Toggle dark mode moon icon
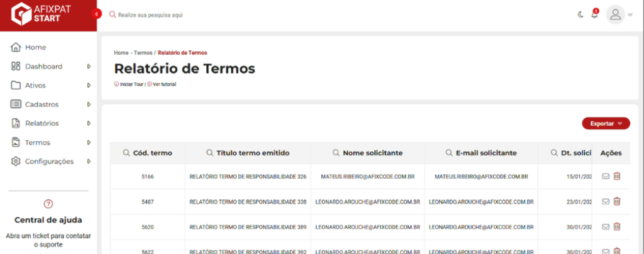644x254 pixels. coord(580,14)
